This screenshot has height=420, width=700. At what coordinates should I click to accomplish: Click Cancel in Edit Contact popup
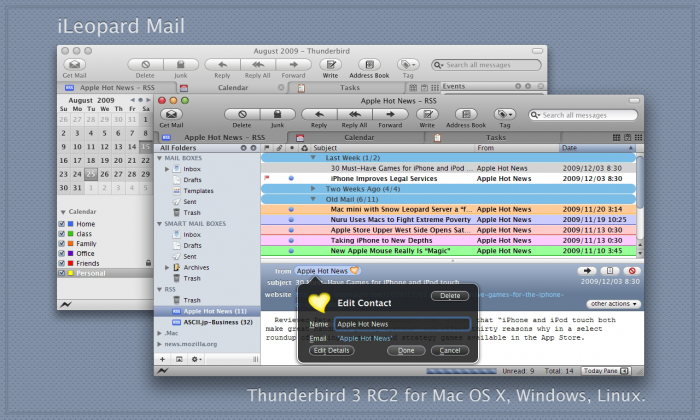pyautogui.click(x=450, y=350)
